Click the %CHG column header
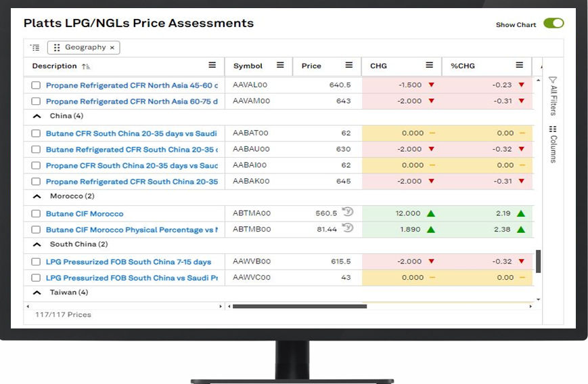 click(x=463, y=66)
